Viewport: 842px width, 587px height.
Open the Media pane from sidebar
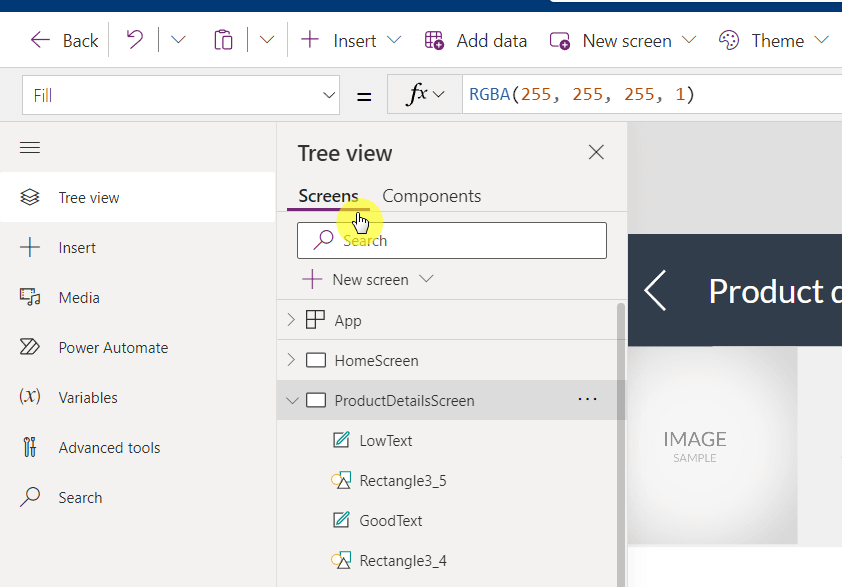(137, 298)
